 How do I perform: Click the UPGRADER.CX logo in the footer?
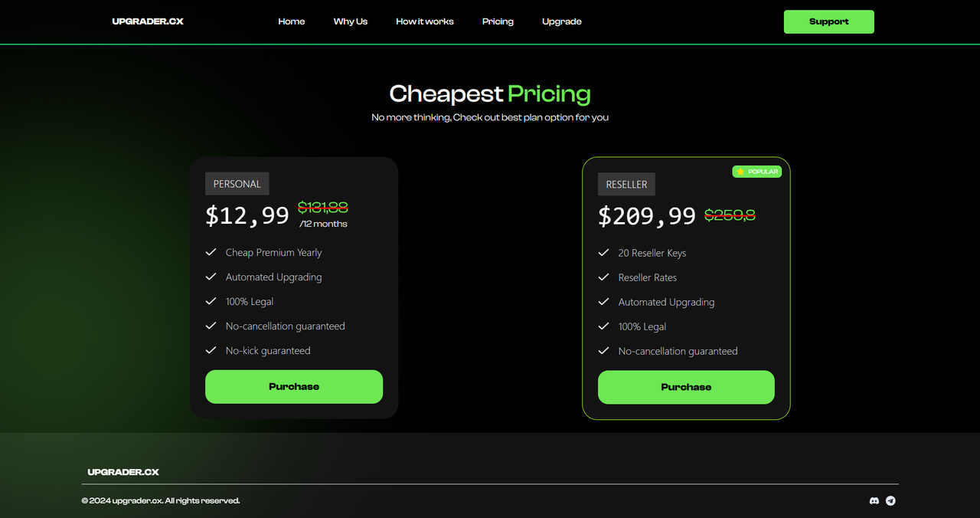point(123,472)
